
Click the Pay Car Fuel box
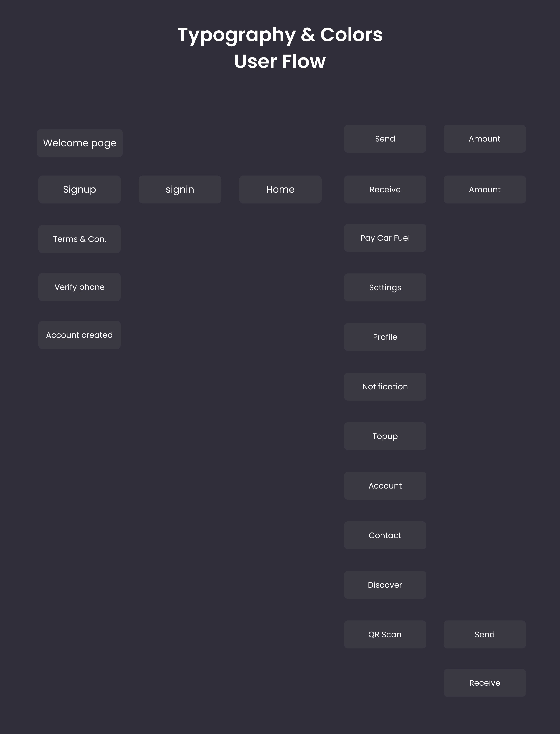point(385,238)
